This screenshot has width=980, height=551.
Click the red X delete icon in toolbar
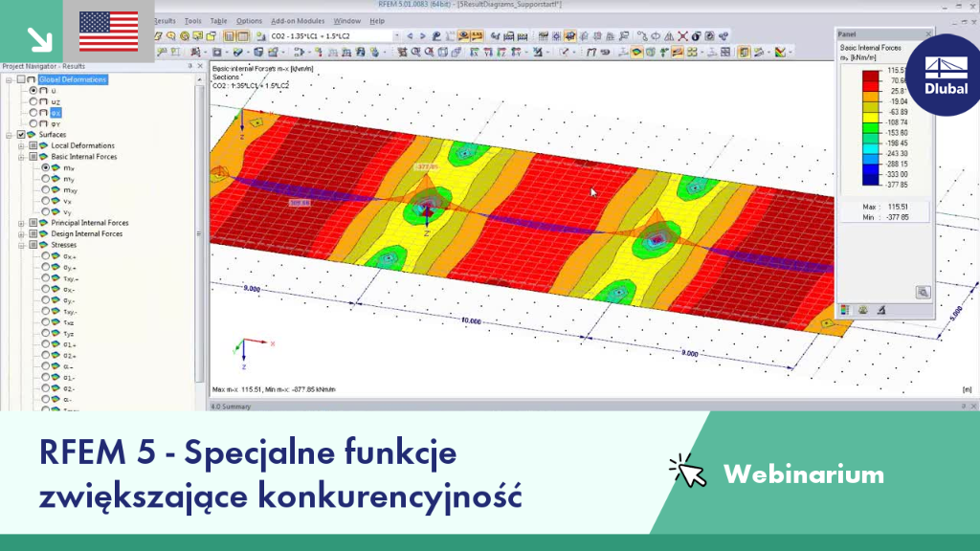[x=682, y=36]
